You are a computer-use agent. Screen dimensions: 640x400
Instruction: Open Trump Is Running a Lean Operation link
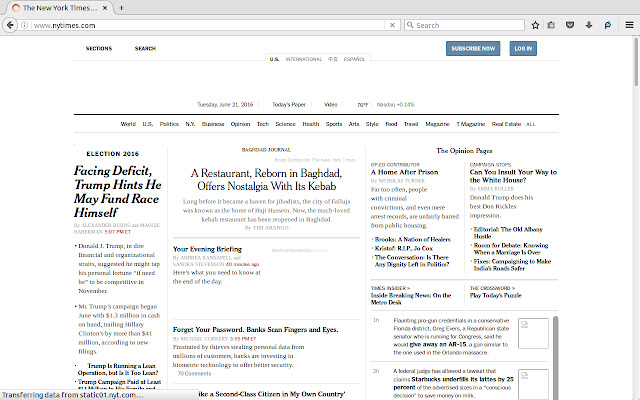[x=118, y=369]
